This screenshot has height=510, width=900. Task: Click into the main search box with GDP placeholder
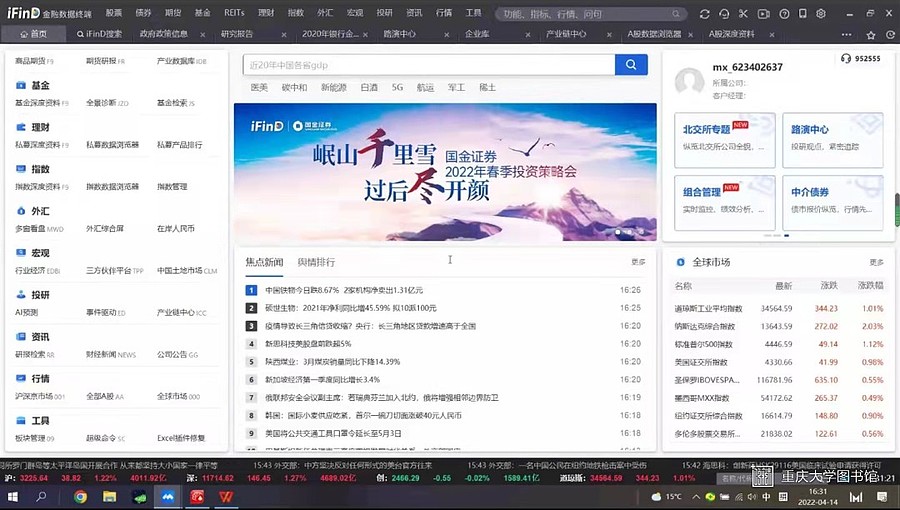coord(429,65)
